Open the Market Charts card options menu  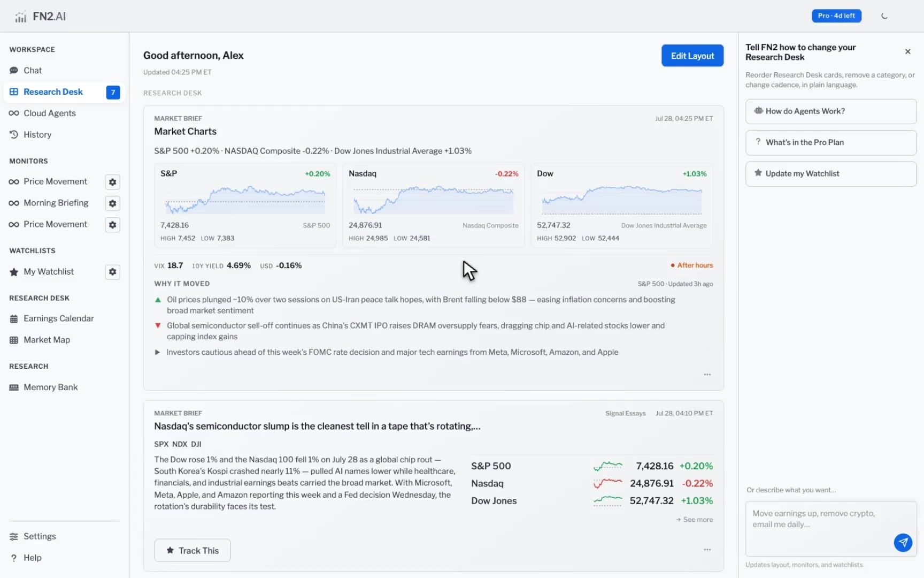click(x=707, y=375)
